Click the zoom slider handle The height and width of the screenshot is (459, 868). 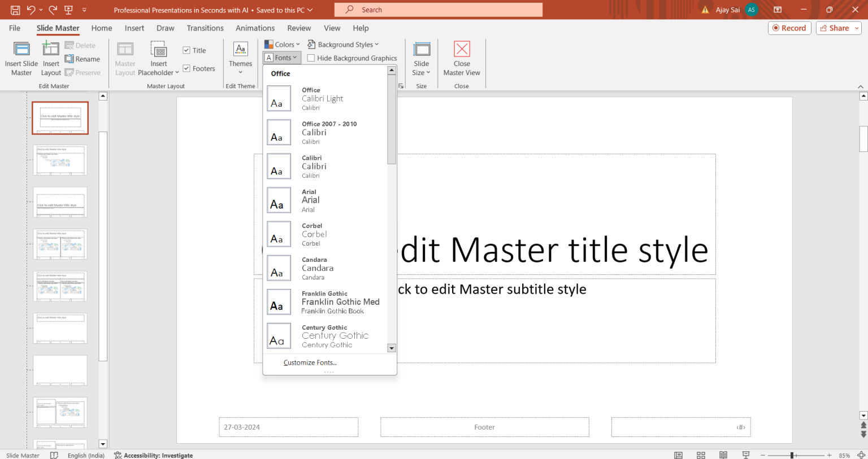[x=792, y=455]
